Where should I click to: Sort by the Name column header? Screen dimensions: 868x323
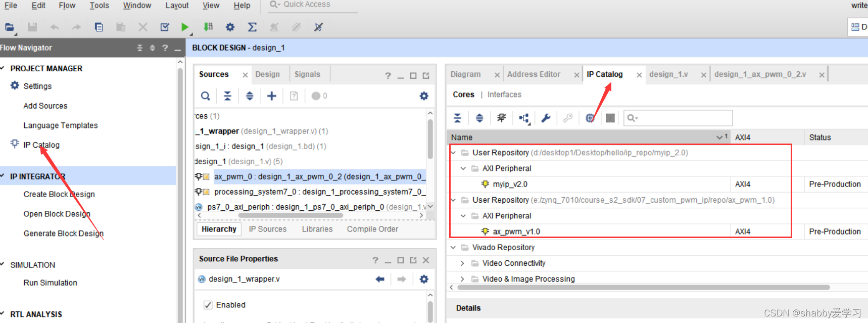(589, 137)
